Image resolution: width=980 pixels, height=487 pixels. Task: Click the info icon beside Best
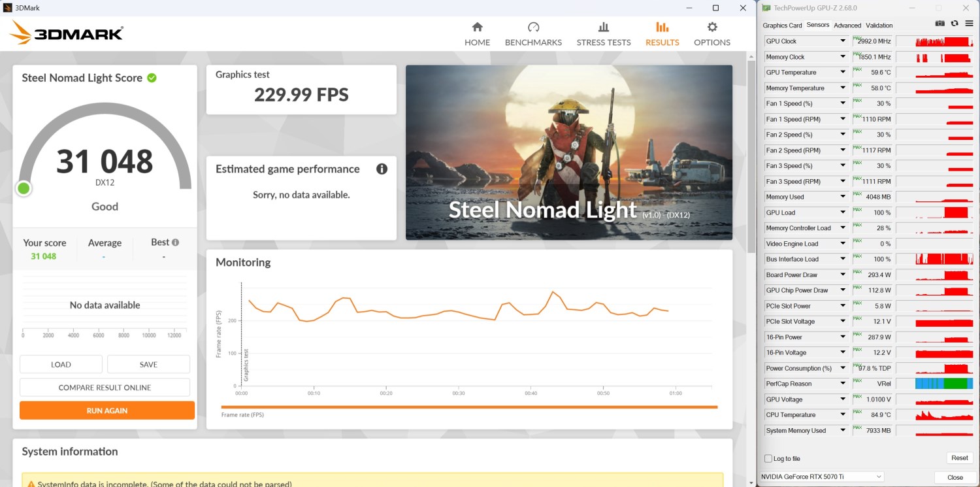[x=175, y=242]
